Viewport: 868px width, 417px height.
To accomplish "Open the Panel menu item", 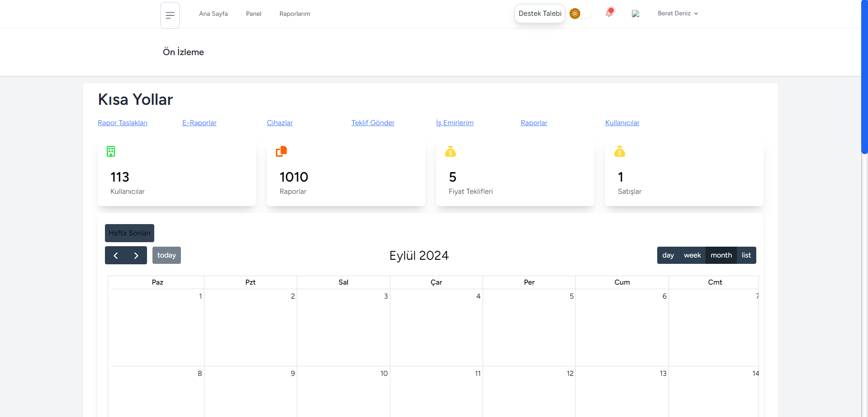I will (254, 14).
